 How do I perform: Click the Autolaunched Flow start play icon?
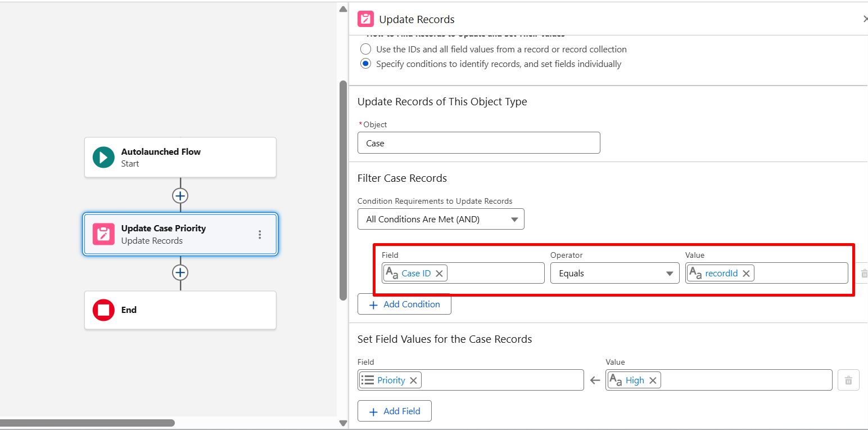pyautogui.click(x=103, y=157)
